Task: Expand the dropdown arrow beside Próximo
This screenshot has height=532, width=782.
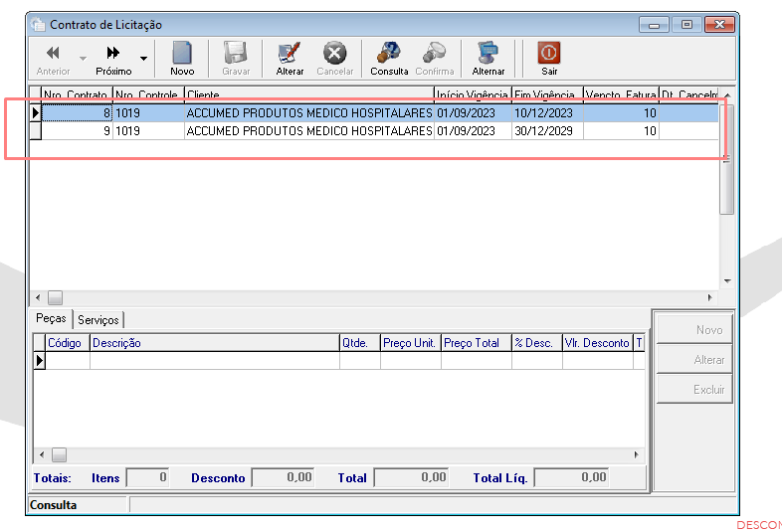Action: click(143, 59)
